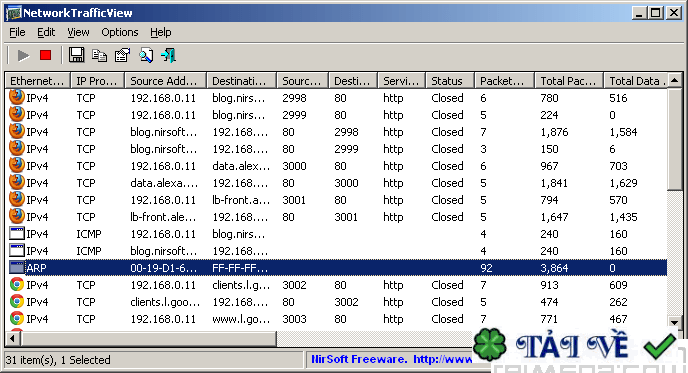Sort by Total Data column header

click(x=635, y=81)
